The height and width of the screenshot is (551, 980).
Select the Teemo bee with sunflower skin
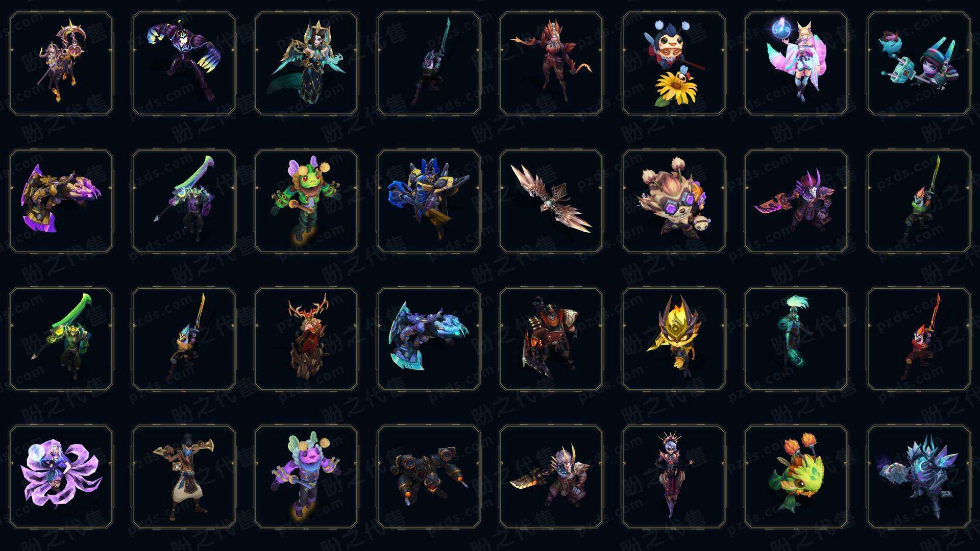[674, 64]
